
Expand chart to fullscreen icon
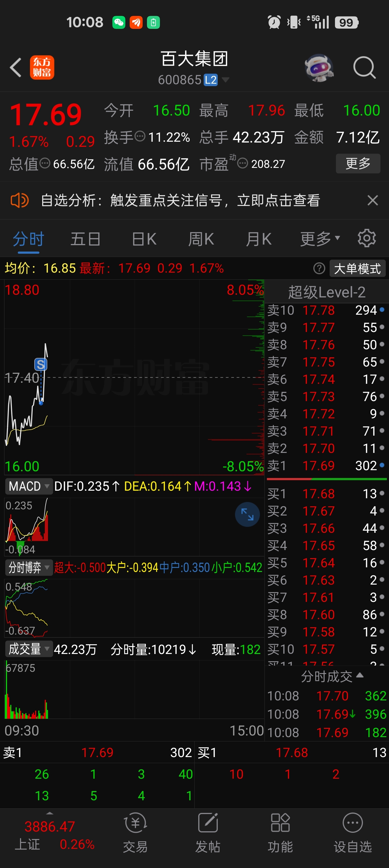[247, 514]
